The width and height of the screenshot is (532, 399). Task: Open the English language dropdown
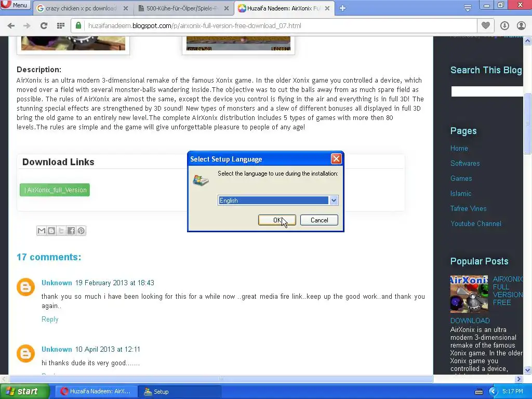[334, 201]
